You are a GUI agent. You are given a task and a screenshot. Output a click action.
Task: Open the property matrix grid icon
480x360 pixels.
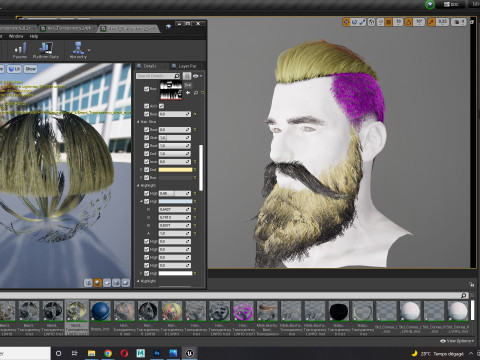point(187,76)
